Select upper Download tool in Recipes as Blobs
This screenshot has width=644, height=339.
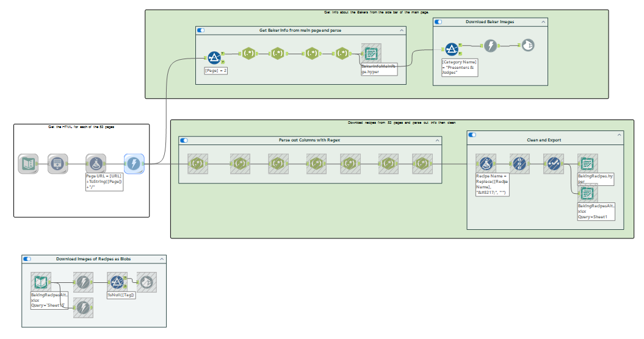(84, 282)
